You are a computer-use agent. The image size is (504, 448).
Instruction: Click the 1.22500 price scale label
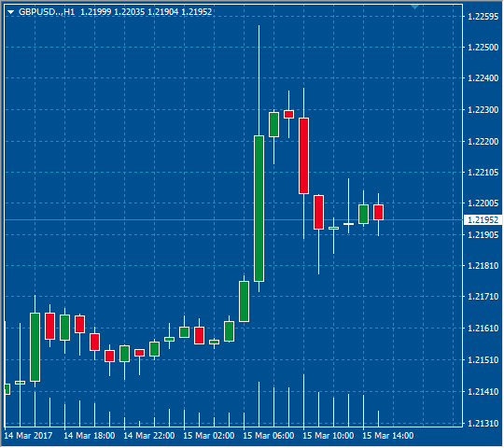pyautogui.click(x=483, y=48)
